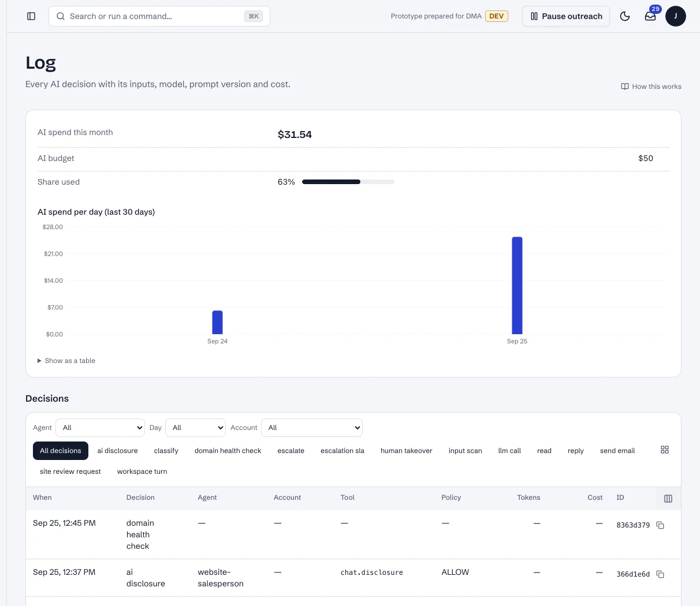The width and height of the screenshot is (700, 606).
Task: Click the Sep 24 spend bar
Action: [x=217, y=323]
